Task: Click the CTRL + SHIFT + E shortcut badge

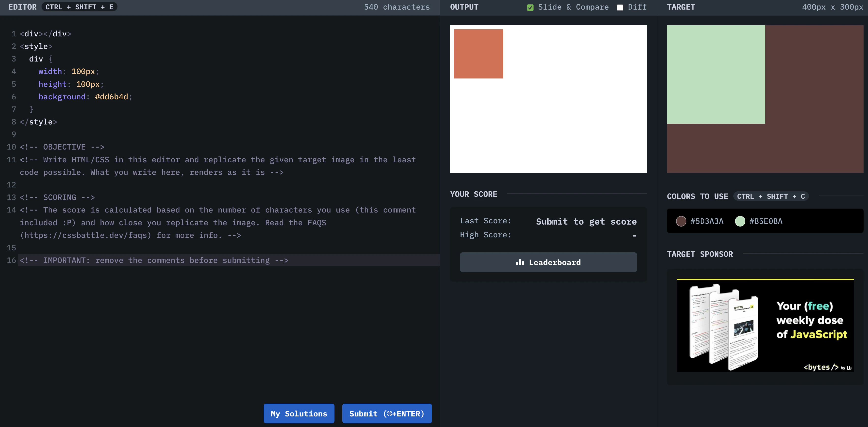Action: coord(79,7)
